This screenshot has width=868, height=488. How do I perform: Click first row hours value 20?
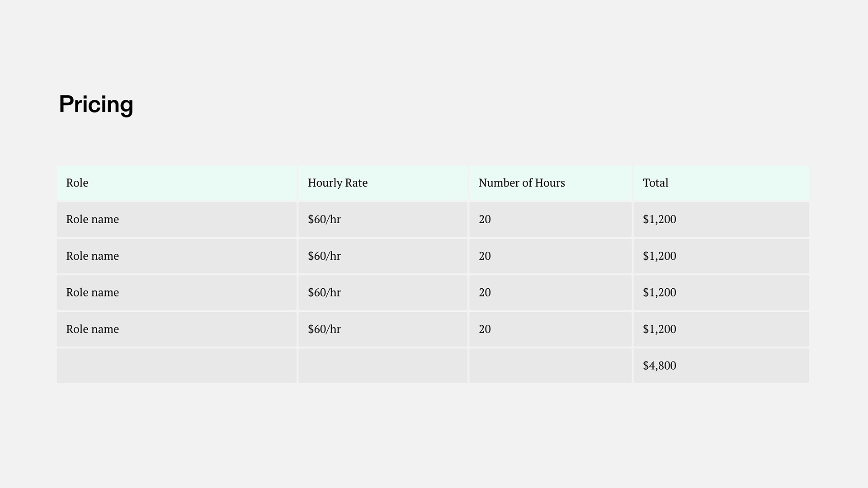[485, 220]
